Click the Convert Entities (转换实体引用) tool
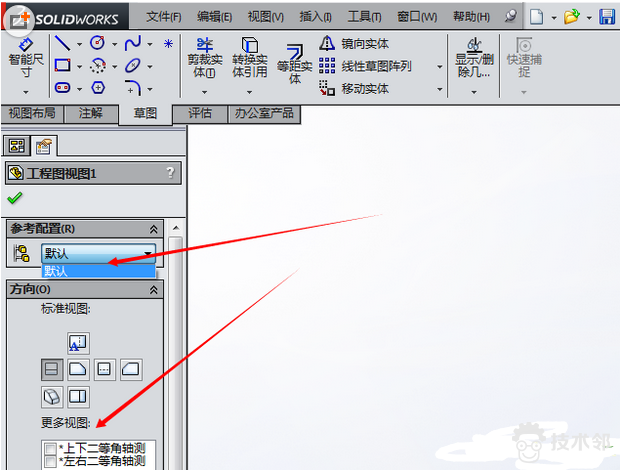 click(249, 60)
